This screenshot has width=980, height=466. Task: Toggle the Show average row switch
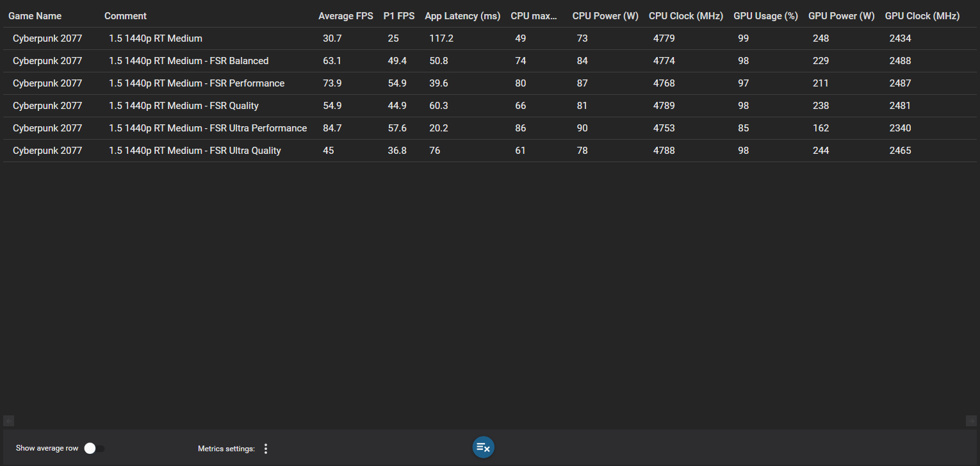click(94, 449)
